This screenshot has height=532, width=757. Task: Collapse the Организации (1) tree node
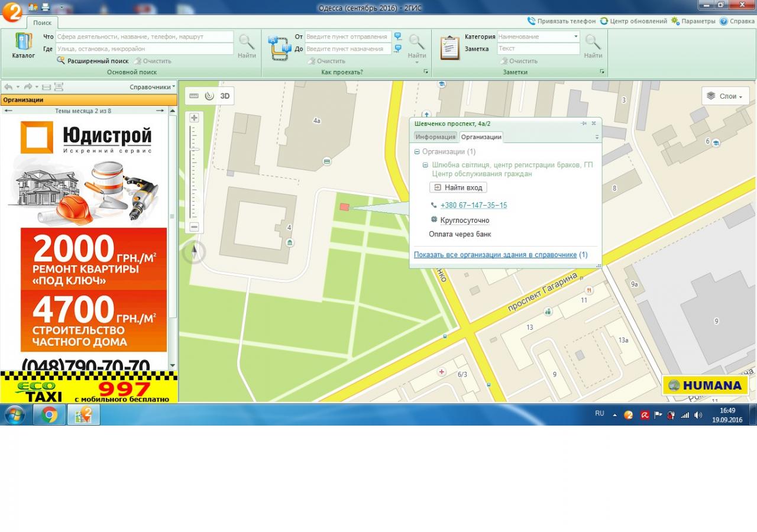click(x=417, y=152)
